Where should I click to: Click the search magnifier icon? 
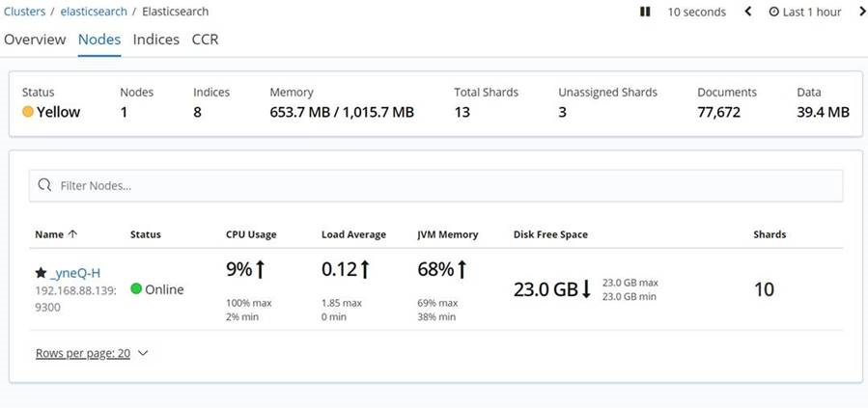[44, 185]
